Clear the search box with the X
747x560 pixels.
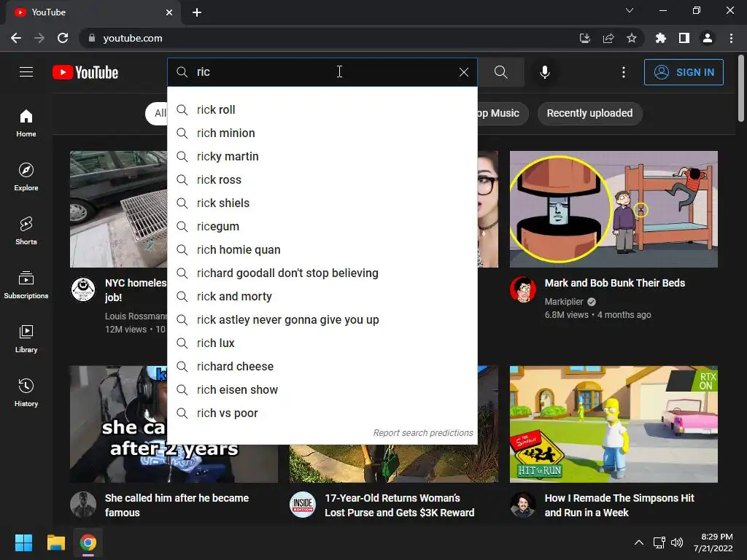[463, 72]
